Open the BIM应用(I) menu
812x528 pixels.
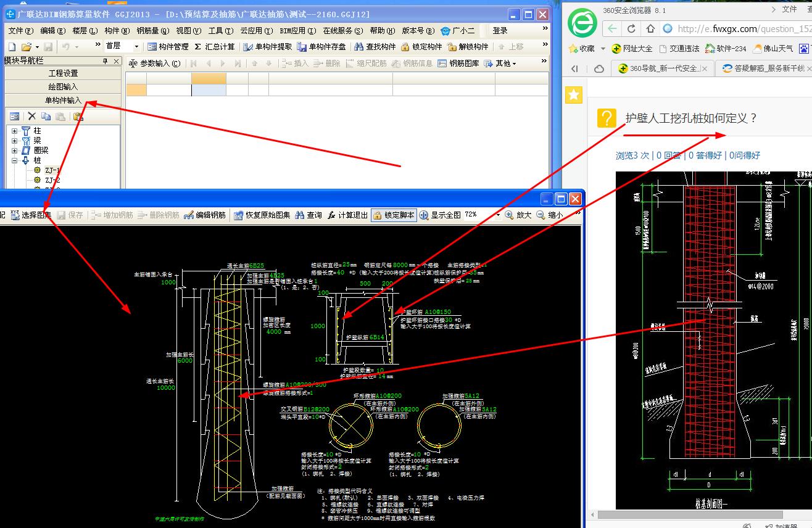[x=297, y=30]
